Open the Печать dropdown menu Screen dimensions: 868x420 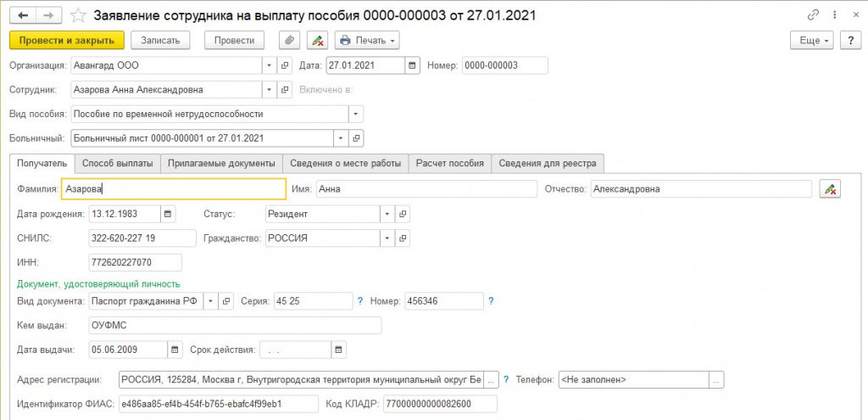tap(367, 41)
